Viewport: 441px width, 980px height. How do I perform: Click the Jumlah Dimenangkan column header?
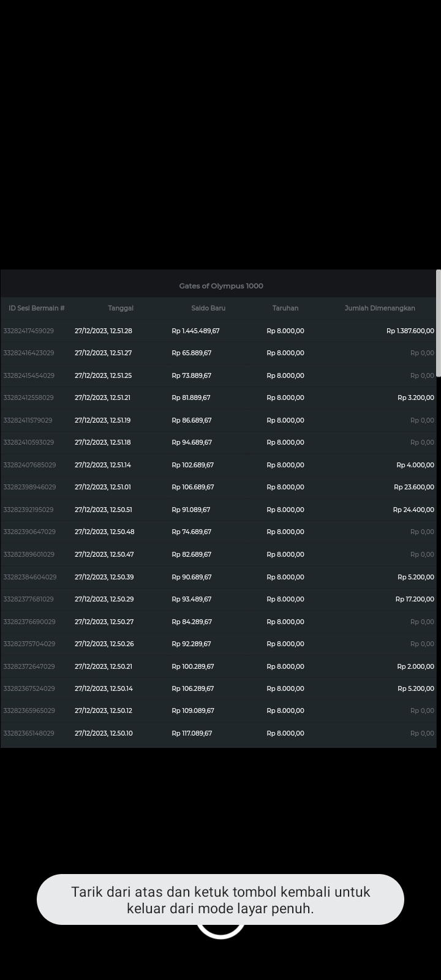380,308
